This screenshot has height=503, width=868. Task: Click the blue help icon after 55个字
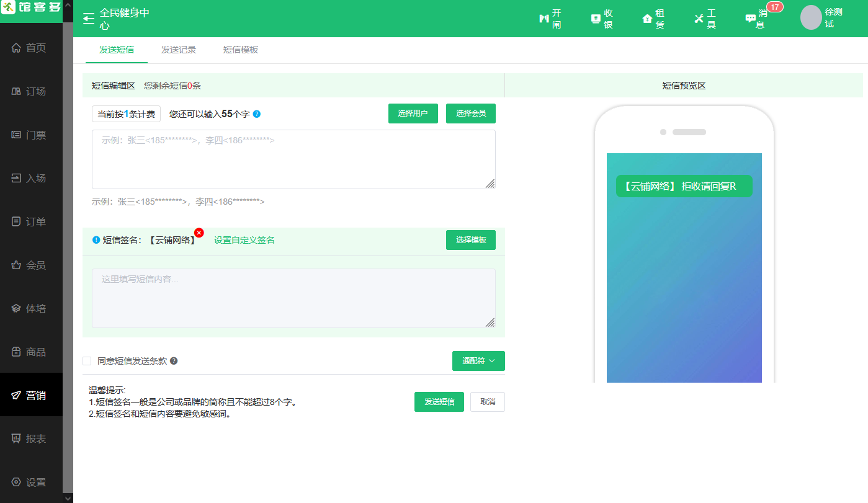[x=257, y=114]
